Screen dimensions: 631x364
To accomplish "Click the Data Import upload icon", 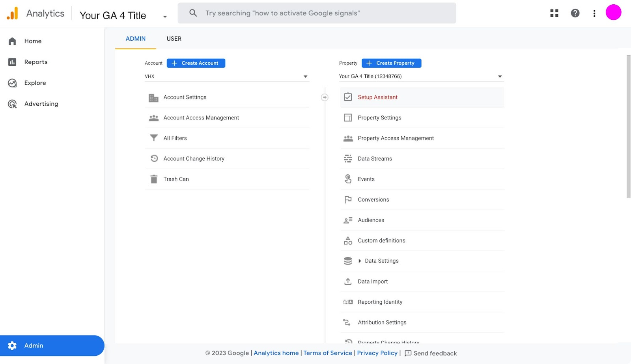I will click(348, 282).
